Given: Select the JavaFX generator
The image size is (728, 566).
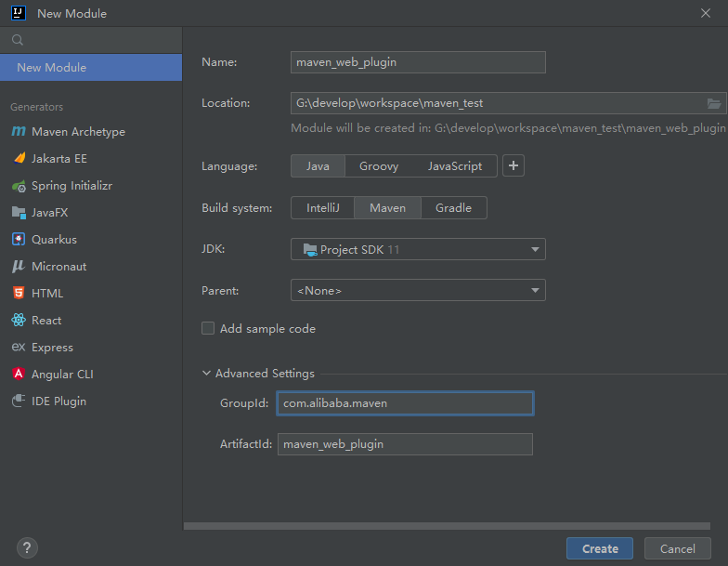Looking at the screenshot, I should (x=91, y=212).
